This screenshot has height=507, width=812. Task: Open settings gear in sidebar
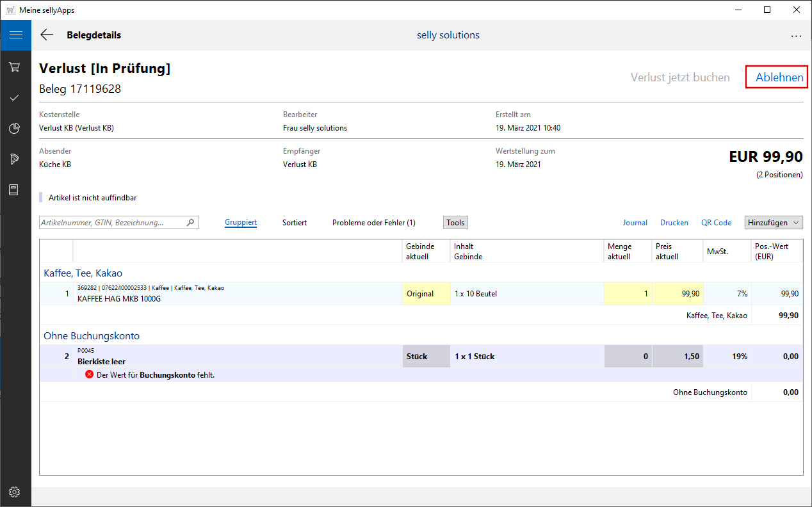[15, 492]
